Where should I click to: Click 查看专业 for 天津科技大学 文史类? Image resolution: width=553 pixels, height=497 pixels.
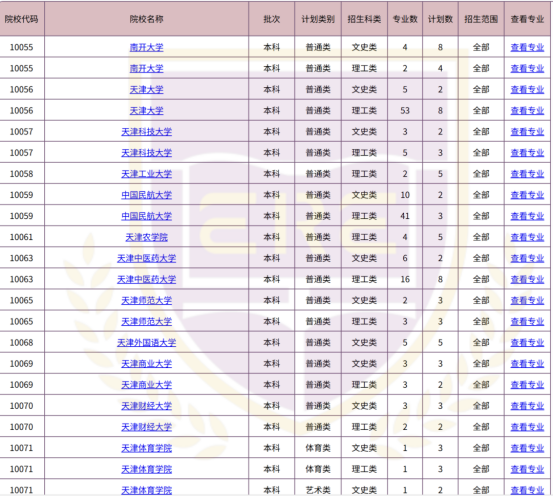(527, 132)
